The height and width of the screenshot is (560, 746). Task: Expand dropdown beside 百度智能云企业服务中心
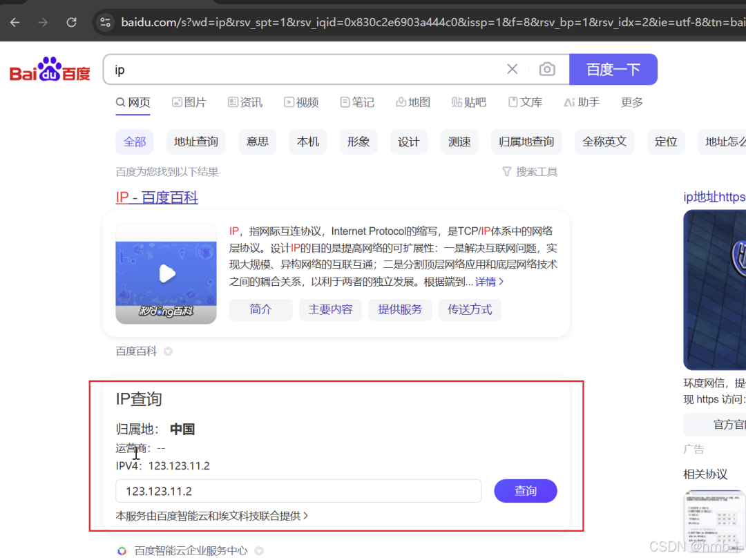click(259, 551)
